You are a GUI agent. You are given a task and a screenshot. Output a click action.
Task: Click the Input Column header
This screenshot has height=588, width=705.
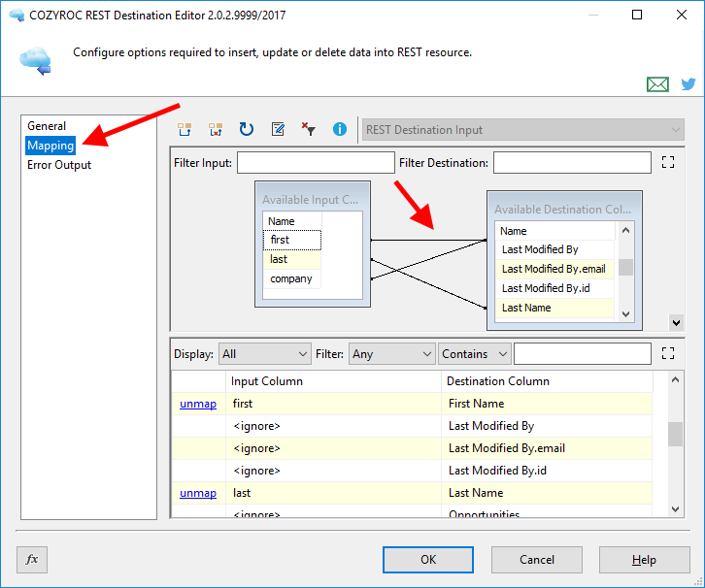[x=333, y=381]
